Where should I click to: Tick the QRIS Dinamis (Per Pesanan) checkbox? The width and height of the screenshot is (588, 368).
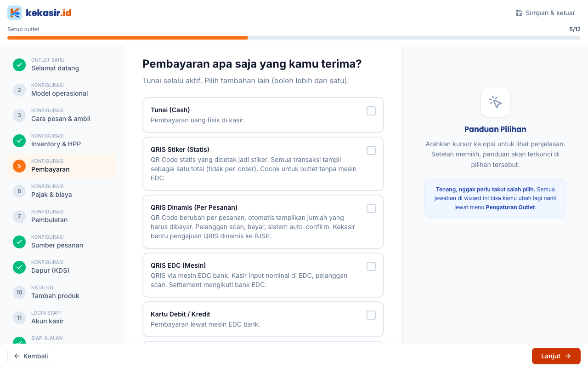click(371, 208)
